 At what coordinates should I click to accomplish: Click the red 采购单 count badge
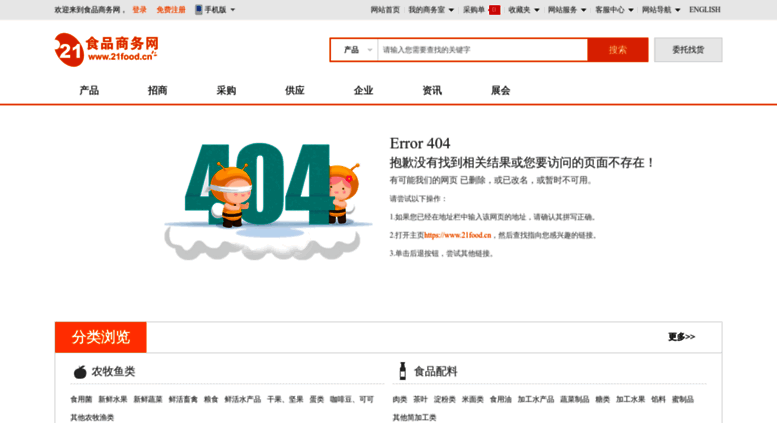point(494,10)
